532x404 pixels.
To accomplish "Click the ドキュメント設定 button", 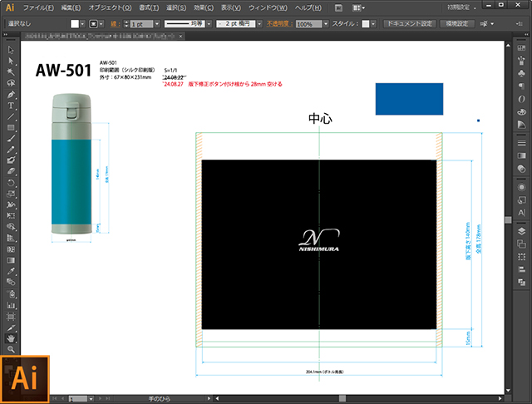I will pos(410,24).
